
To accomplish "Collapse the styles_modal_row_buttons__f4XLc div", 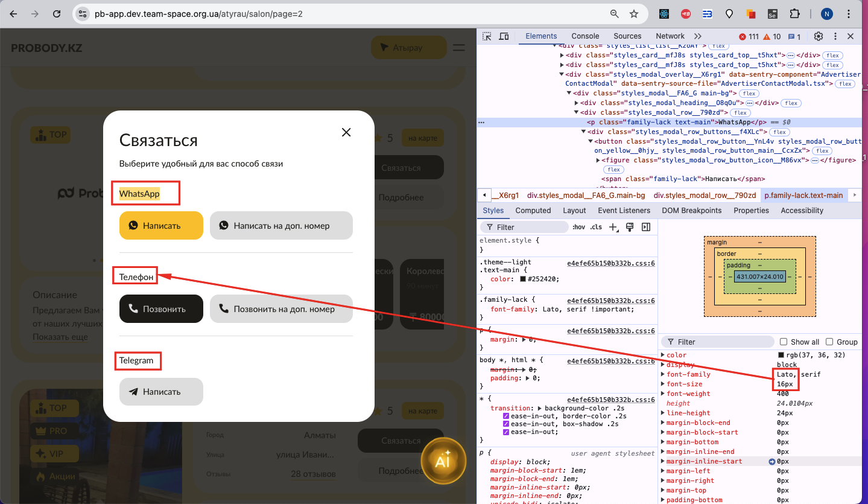I will (x=583, y=132).
